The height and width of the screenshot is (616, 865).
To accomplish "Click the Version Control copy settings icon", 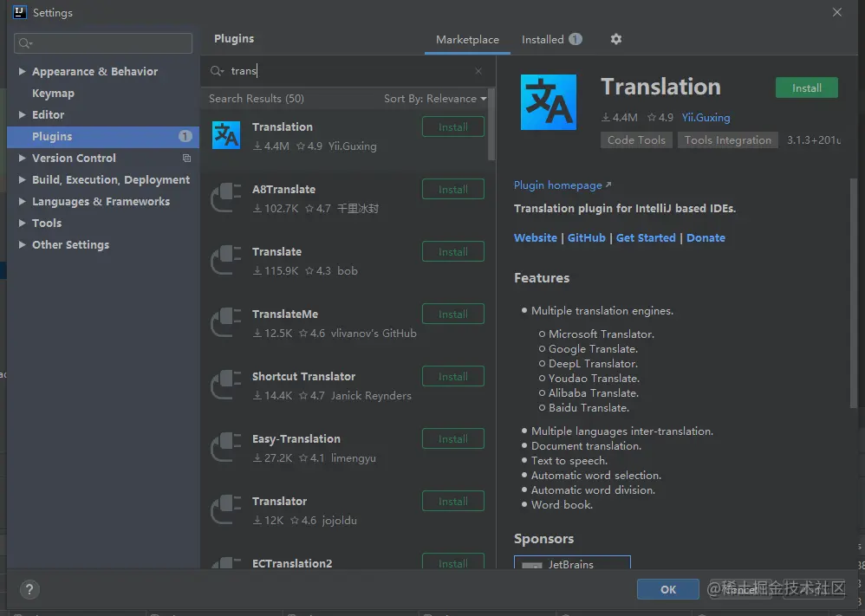I will coord(186,159).
